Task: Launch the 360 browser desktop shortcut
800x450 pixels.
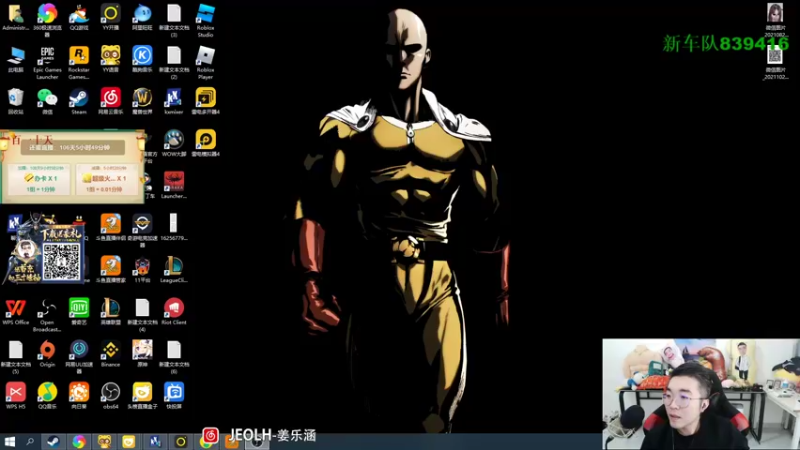Action: tap(47, 19)
